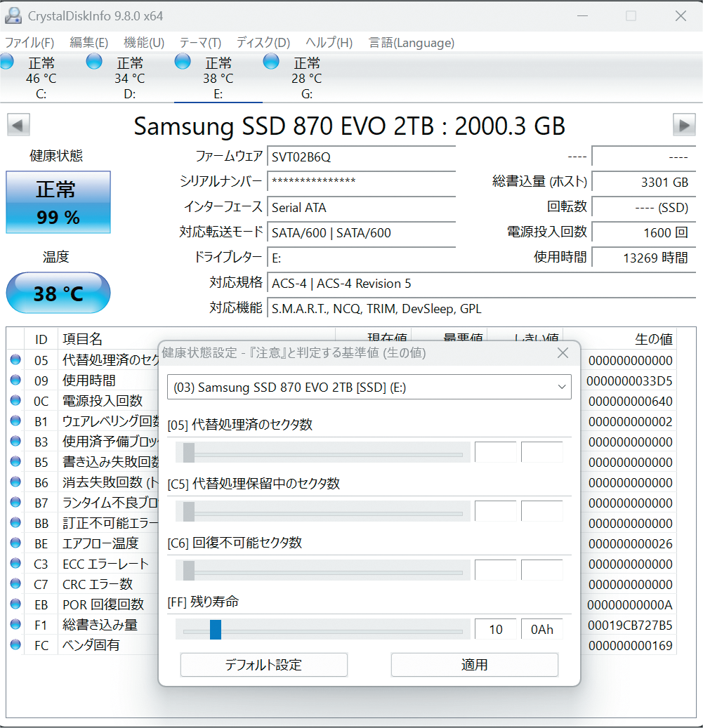Click blue status icon for attribute B6
The height and width of the screenshot is (728, 703).
[x=15, y=482]
